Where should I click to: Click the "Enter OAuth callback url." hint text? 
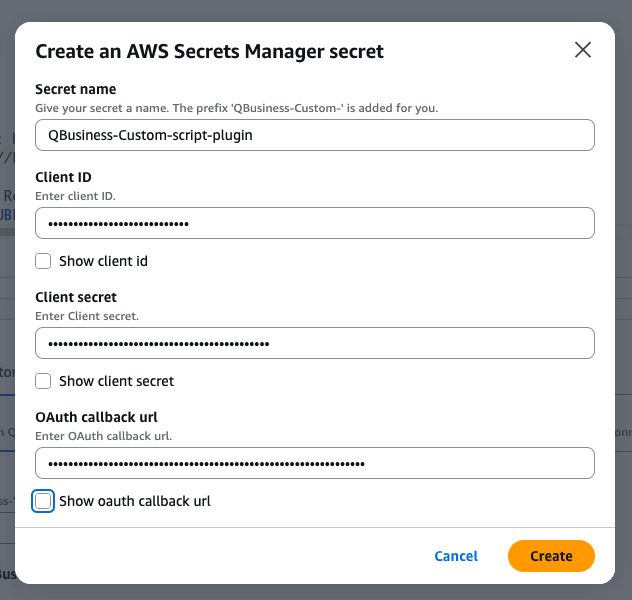point(104,435)
